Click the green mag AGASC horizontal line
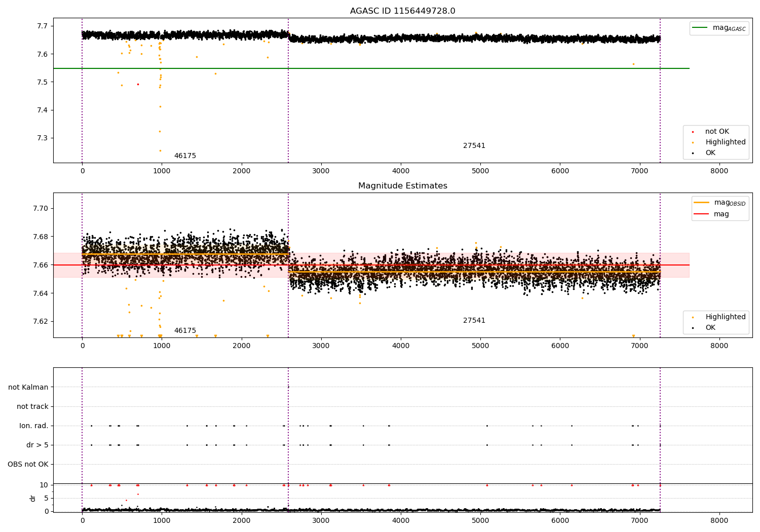Image resolution: width=760 pixels, height=532 pixels. click(371, 68)
